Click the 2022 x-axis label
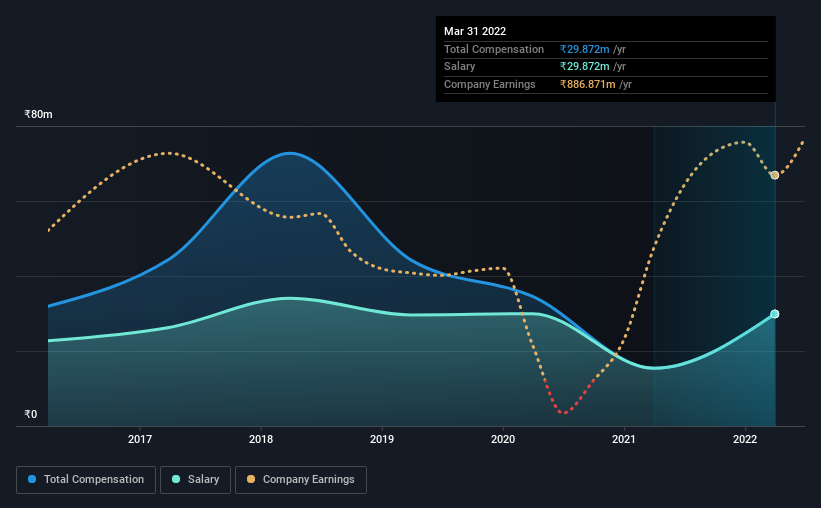821x508 pixels. [745, 439]
